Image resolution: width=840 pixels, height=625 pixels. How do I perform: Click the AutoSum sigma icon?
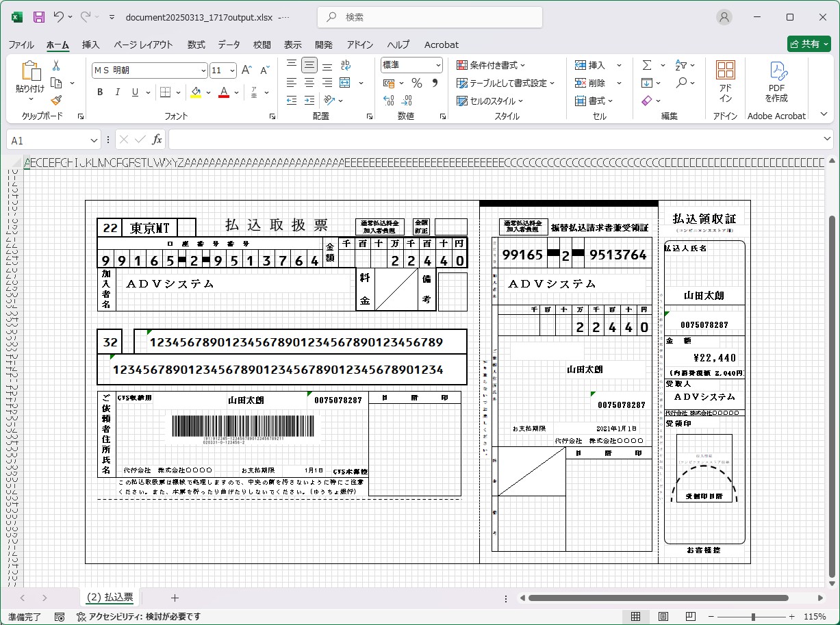click(647, 65)
